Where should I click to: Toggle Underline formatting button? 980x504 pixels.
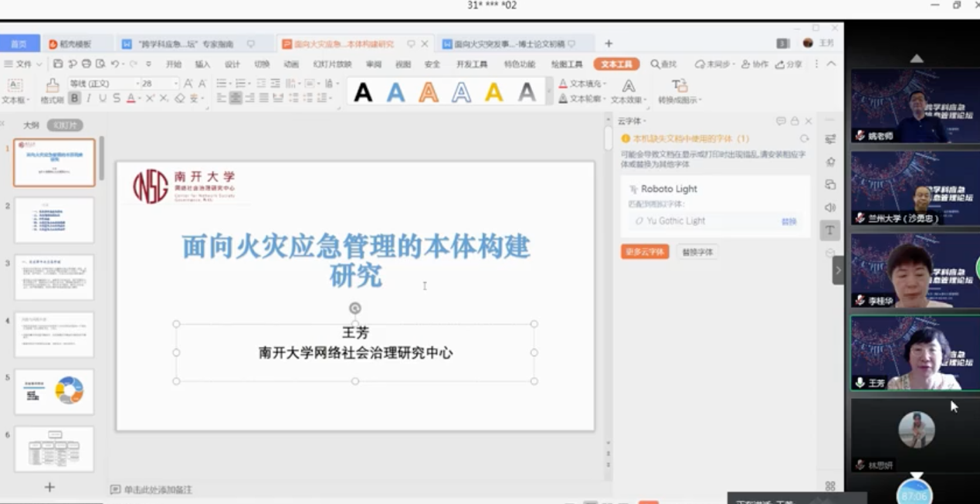point(103,98)
